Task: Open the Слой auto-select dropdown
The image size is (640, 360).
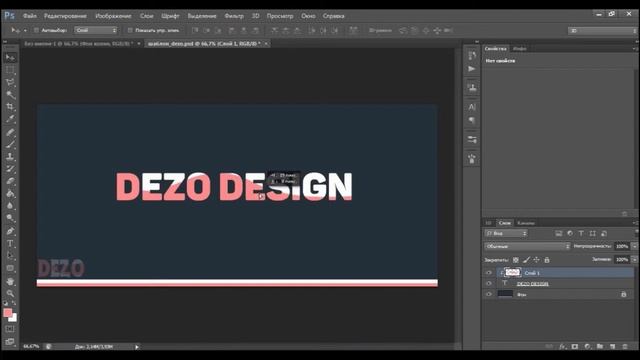Action: [x=96, y=30]
